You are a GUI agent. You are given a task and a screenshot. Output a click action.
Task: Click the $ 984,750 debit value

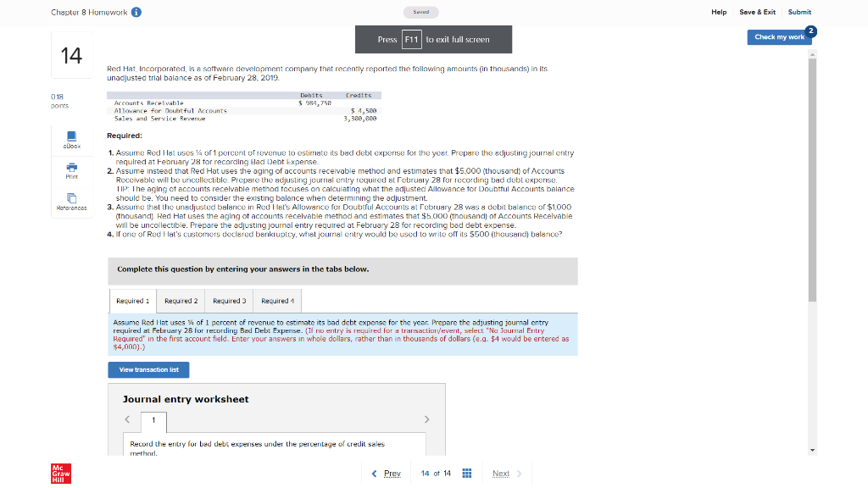(315, 103)
